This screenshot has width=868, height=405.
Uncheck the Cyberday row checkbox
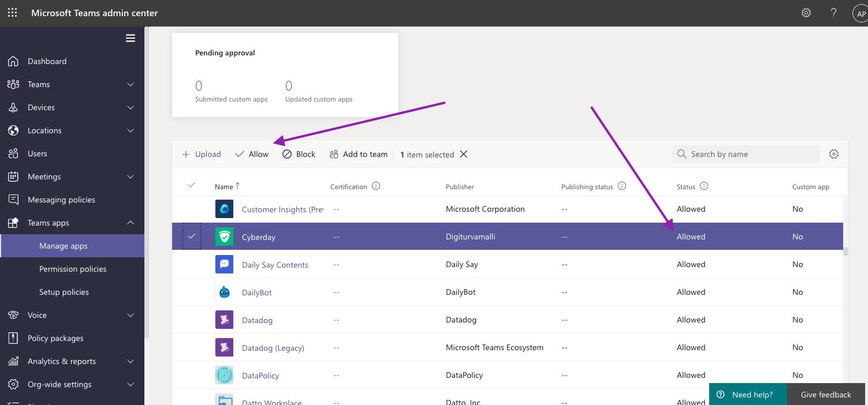click(192, 237)
